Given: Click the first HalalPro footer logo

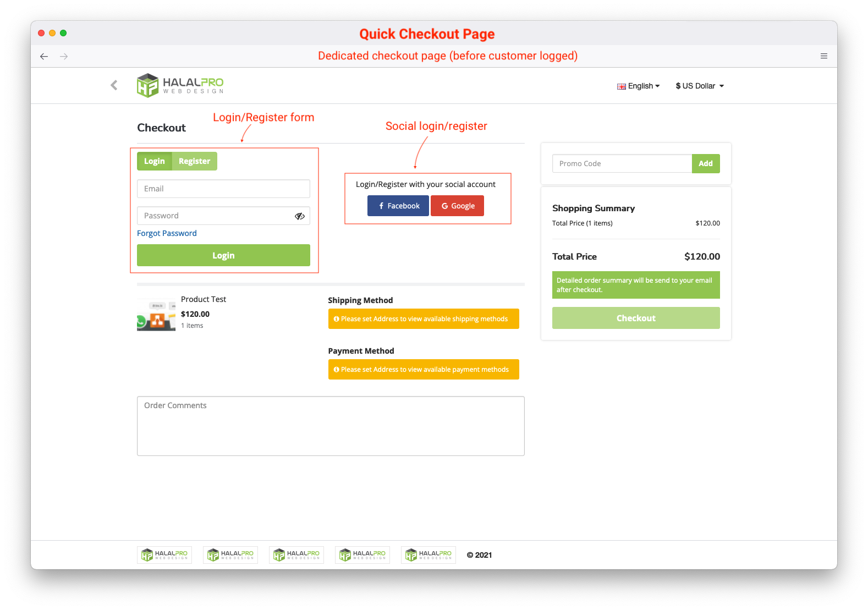Looking at the screenshot, I should pos(164,555).
